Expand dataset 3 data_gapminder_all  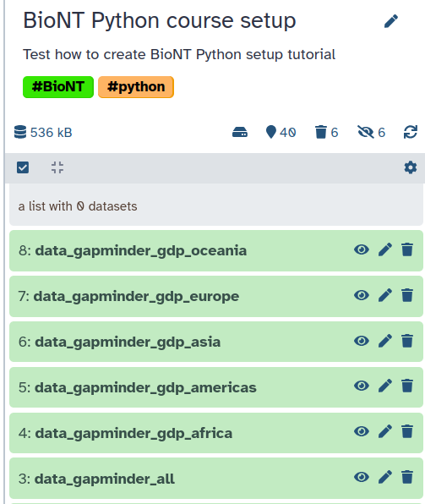(x=96, y=479)
